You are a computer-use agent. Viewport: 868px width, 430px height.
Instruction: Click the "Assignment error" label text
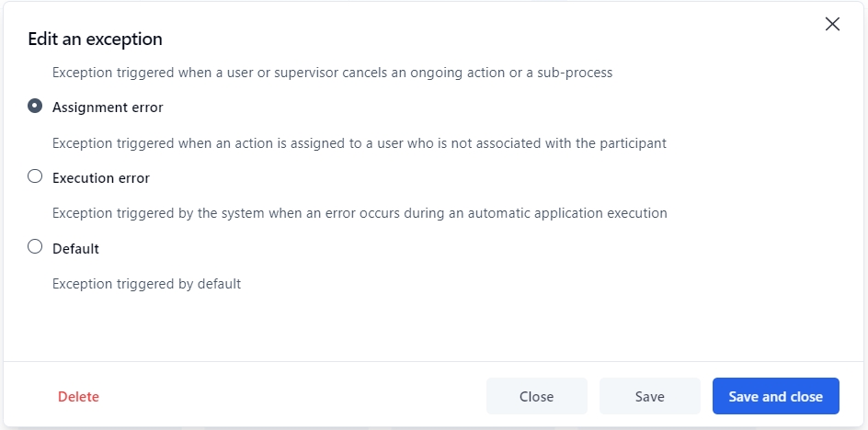pos(108,107)
